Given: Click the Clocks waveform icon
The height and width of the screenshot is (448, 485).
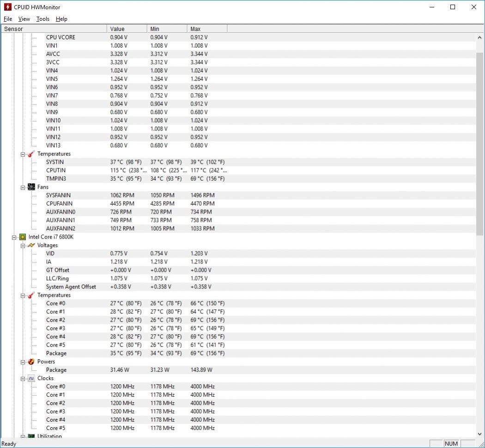Looking at the screenshot, I should click(x=31, y=378).
